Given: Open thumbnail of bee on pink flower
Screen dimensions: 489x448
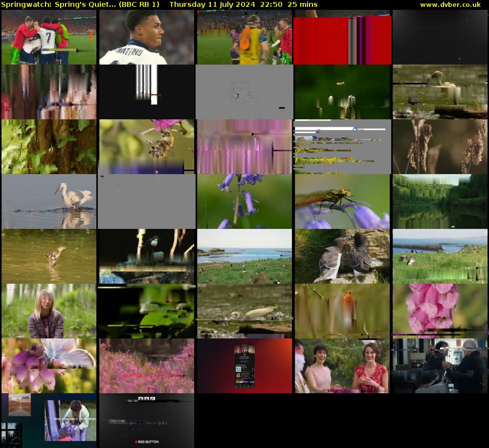Looking at the screenshot, I should tap(147, 147).
